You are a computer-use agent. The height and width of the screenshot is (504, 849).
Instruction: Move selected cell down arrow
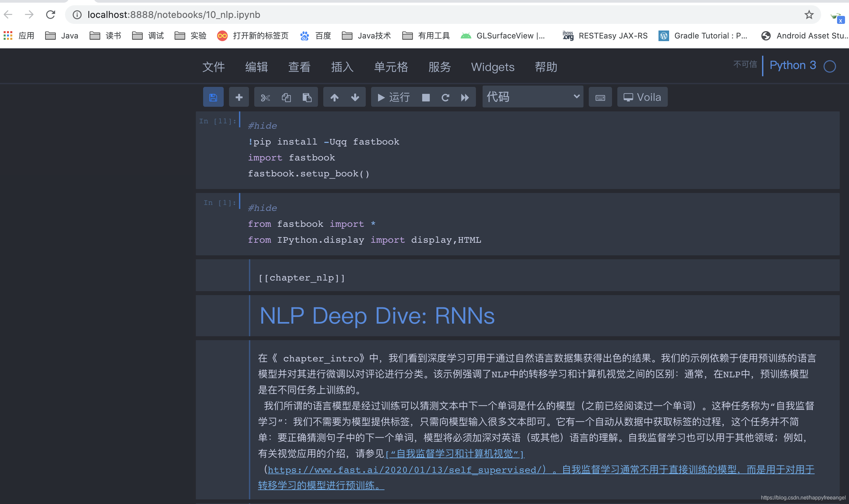pos(355,97)
